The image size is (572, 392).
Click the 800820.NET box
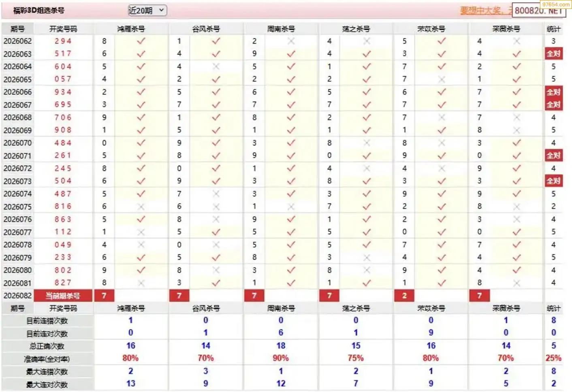click(538, 11)
